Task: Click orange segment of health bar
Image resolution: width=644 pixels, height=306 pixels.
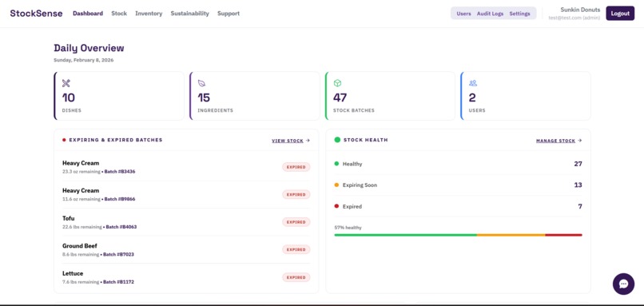Action: pos(511,235)
